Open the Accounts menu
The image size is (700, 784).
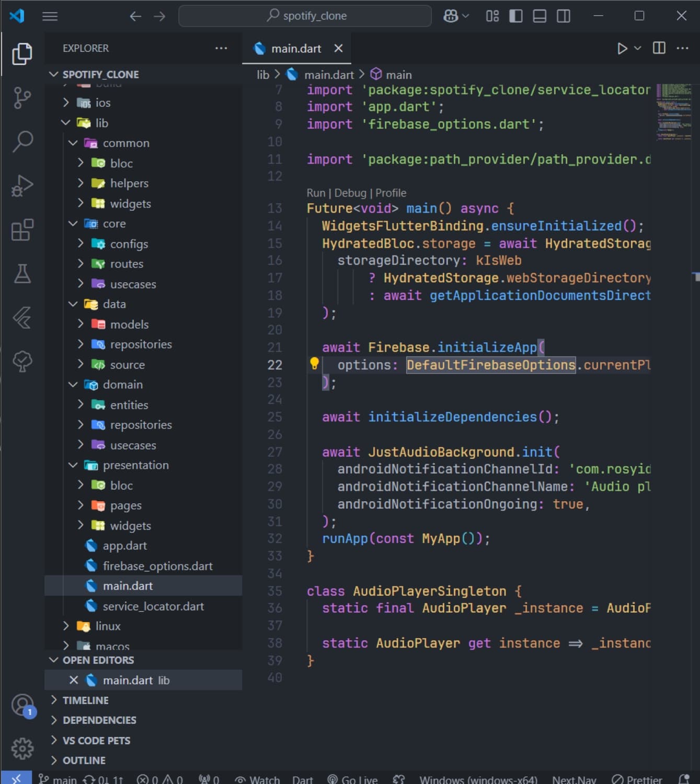pos(23,706)
